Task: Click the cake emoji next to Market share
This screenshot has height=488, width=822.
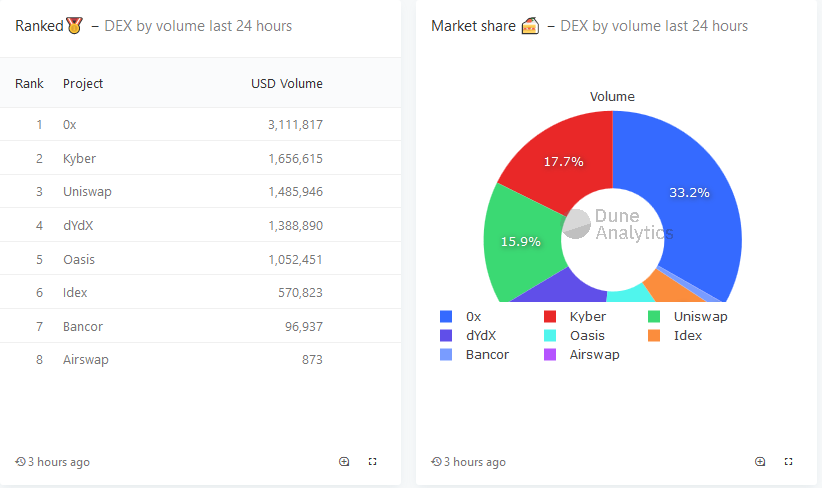Action: 530,26
